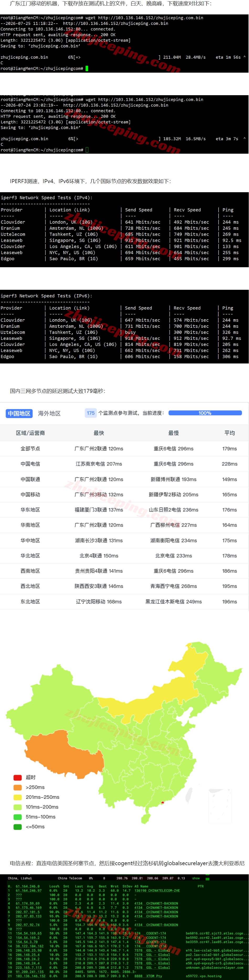Click 辽宁沈阳移动 168ms cell

pos(99,602)
